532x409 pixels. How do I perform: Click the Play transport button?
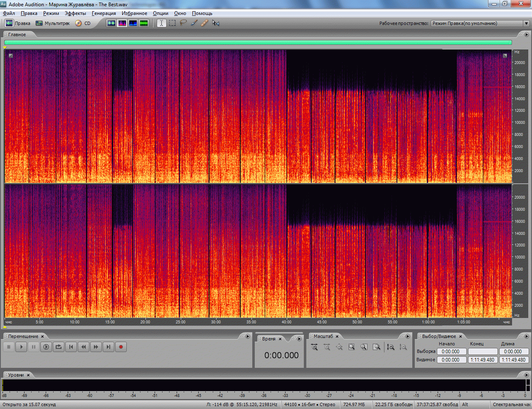click(x=21, y=347)
